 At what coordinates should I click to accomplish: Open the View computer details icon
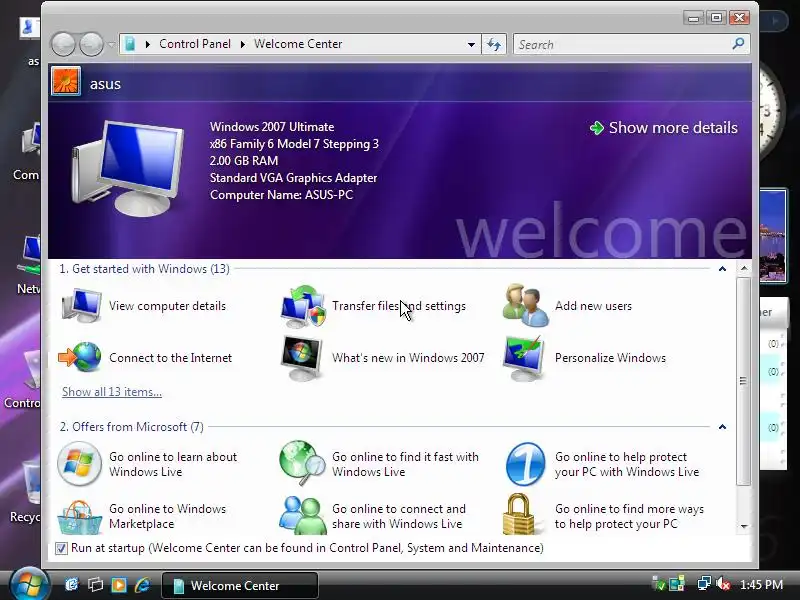tap(82, 305)
